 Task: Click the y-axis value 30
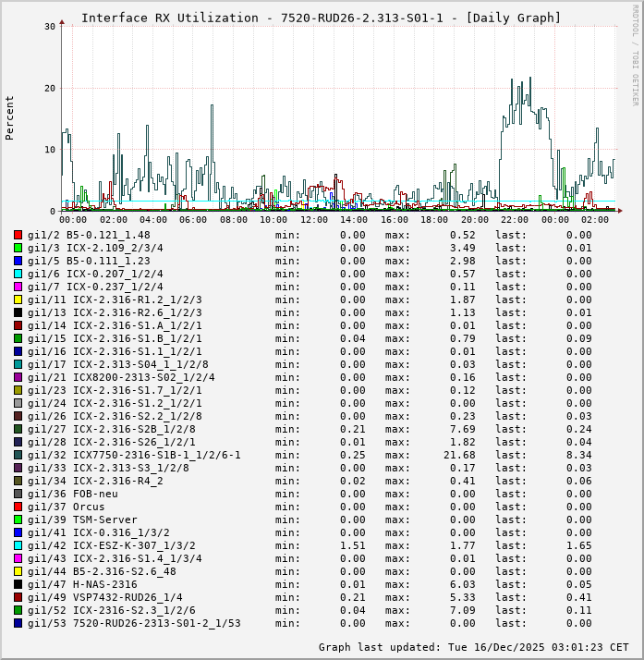tap(50, 27)
